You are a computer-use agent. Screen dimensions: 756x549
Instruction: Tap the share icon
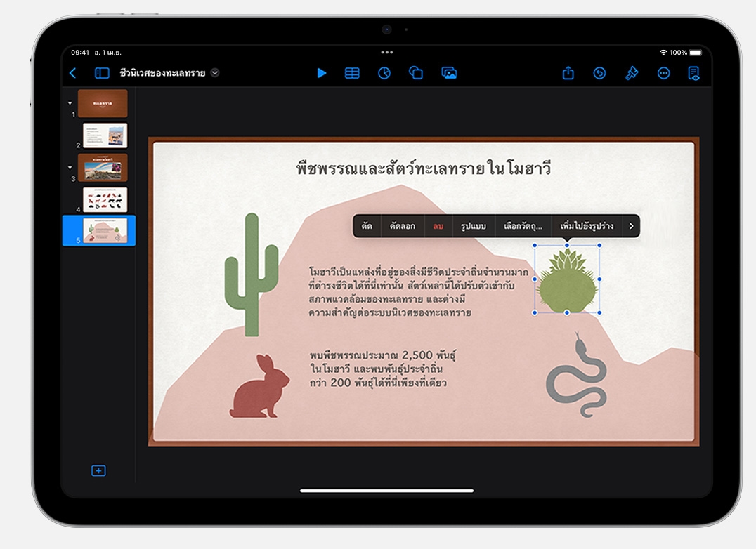(x=568, y=73)
